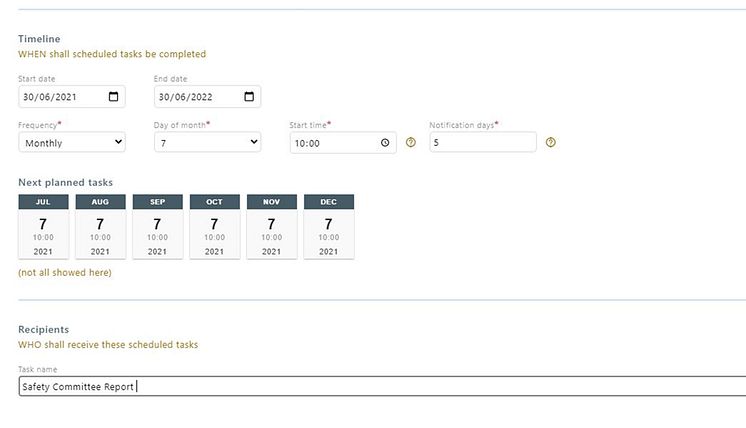Viewport: 746px width, 428px height.
Task: Open the help icon beside Start time
Action: click(x=411, y=142)
